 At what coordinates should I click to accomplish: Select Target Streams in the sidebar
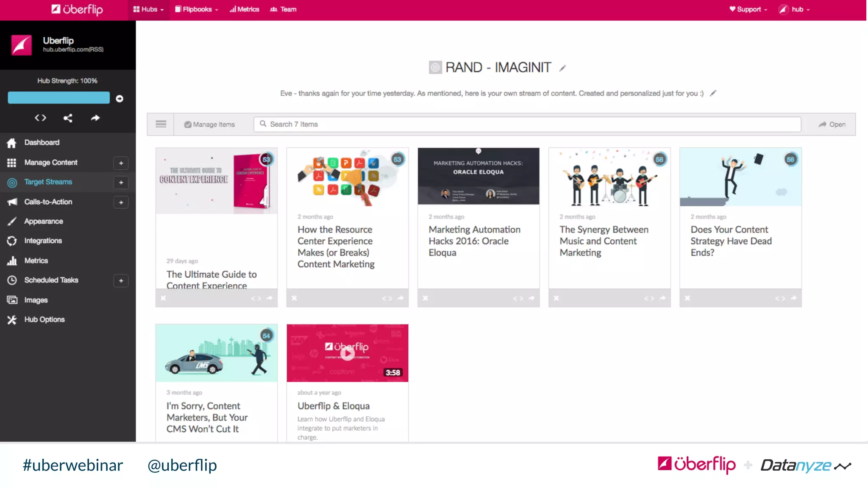coord(48,182)
